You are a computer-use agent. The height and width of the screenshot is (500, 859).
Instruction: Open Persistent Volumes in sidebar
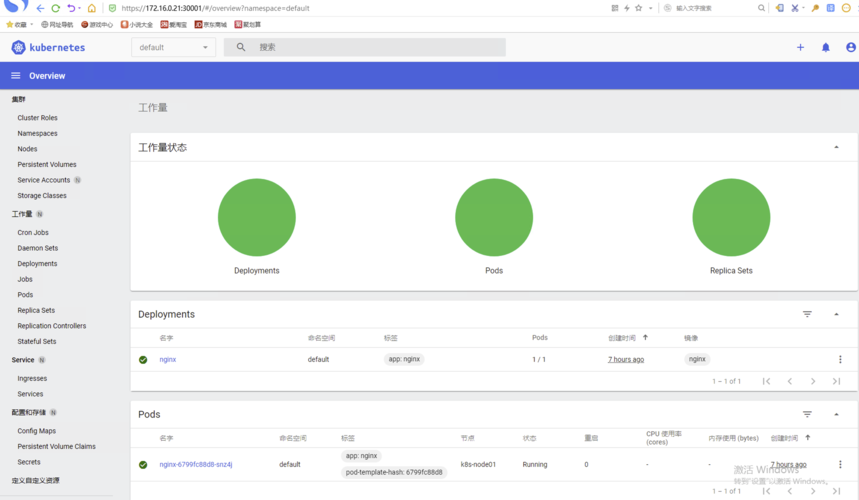point(47,164)
